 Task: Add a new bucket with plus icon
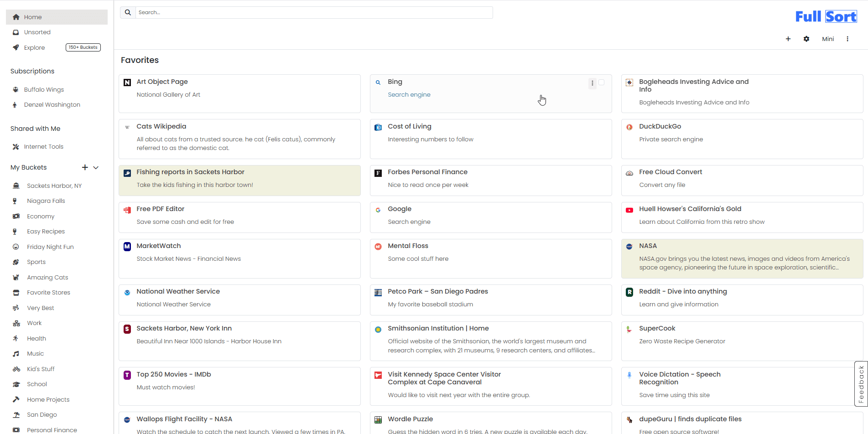coord(85,167)
